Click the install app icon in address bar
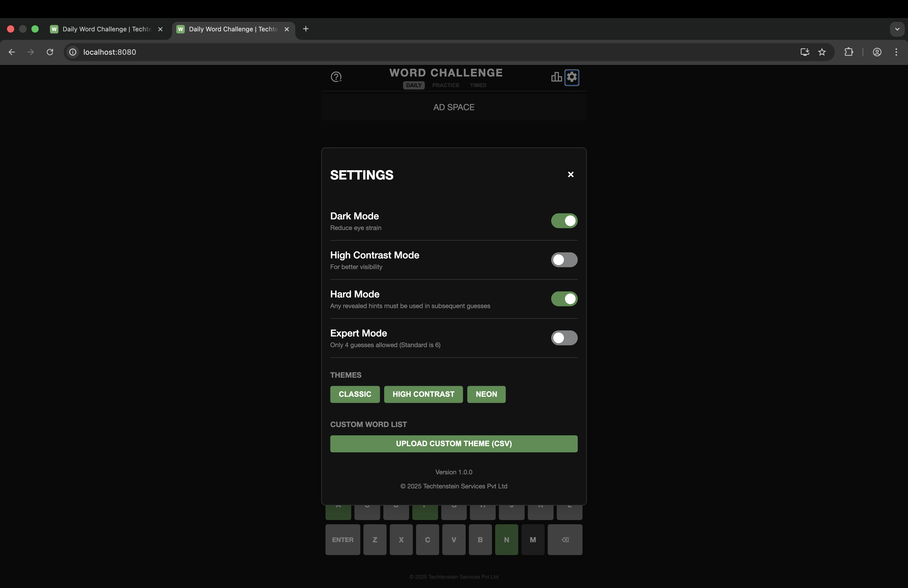This screenshot has width=908, height=588. [x=805, y=52]
